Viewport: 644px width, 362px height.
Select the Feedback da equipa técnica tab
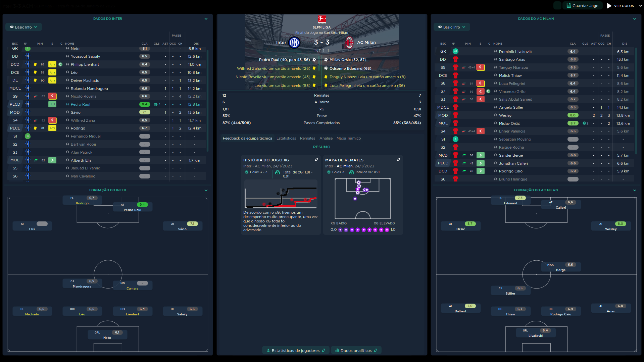247,138
